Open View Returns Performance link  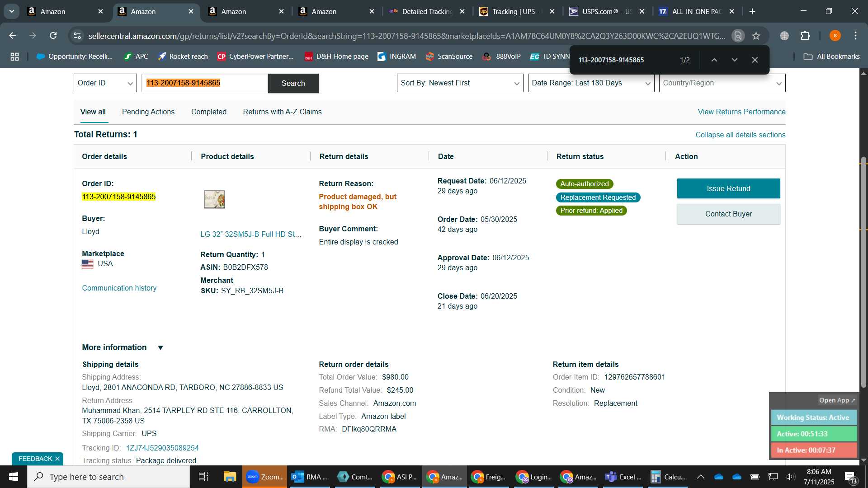[741, 112]
